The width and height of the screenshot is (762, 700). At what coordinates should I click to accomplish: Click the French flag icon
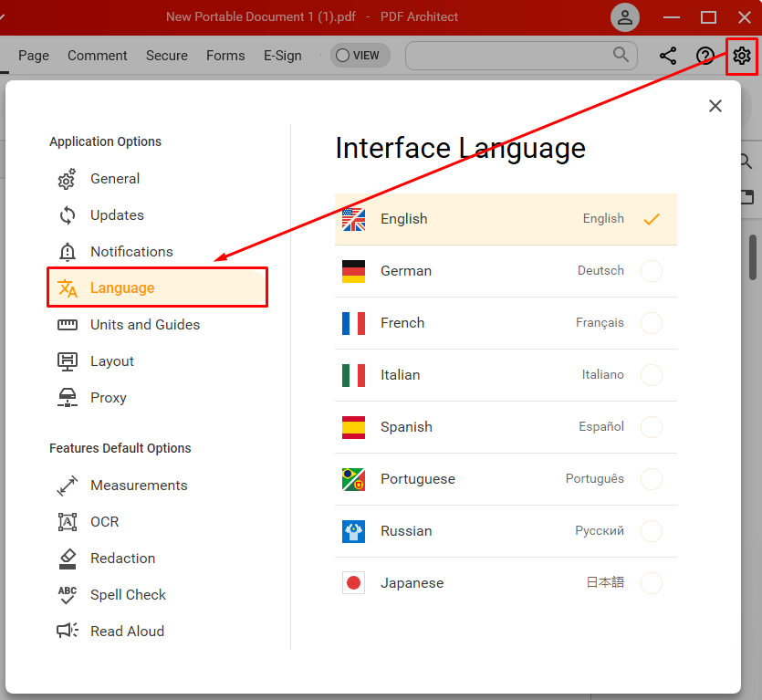point(353,323)
